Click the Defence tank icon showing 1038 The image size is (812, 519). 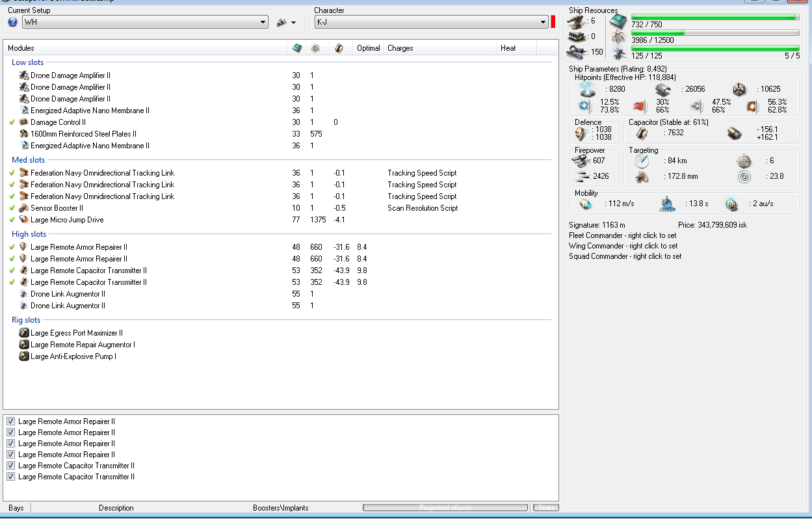[582, 133]
